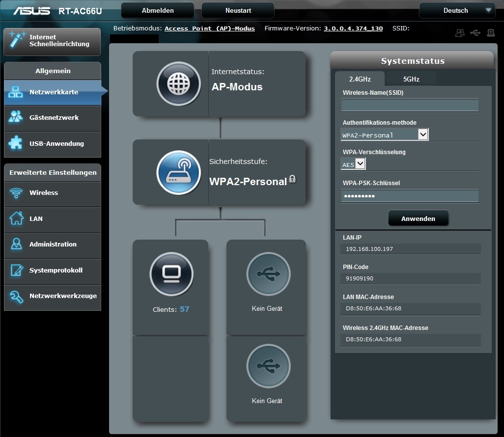Switch to the 2.4GHz tab
Screen dimensions: 504x437
(x=360, y=79)
